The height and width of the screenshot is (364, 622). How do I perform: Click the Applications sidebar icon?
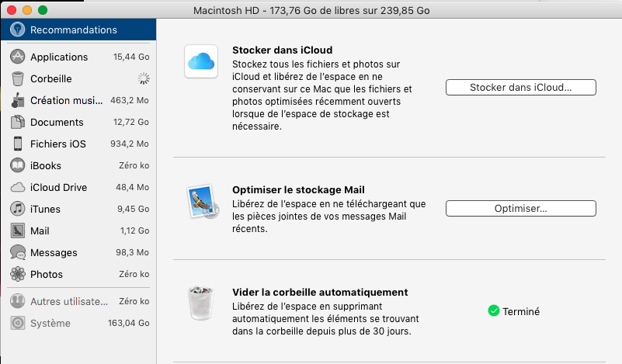(x=17, y=57)
